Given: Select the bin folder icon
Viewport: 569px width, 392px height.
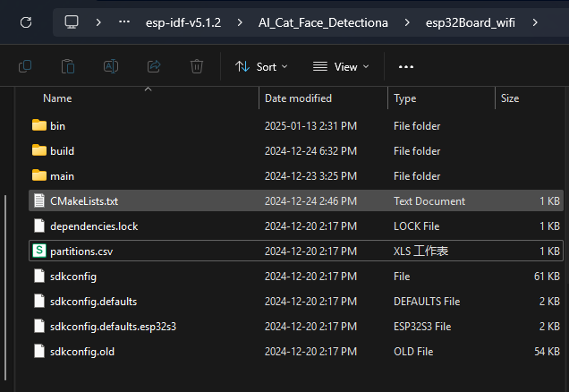Looking at the screenshot, I should coord(39,125).
